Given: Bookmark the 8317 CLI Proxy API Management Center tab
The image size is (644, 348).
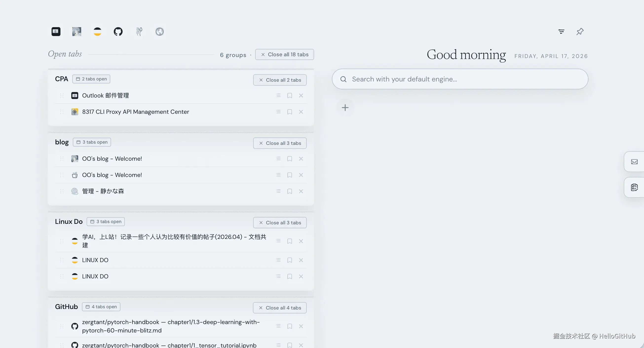Looking at the screenshot, I should [289, 112].
